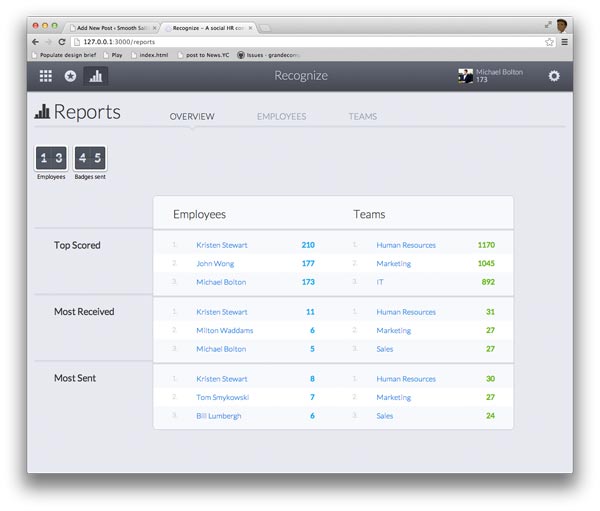The image size is (600, 511).
Task: Open Marketing team in Top Scored
Action: [393, 264]
